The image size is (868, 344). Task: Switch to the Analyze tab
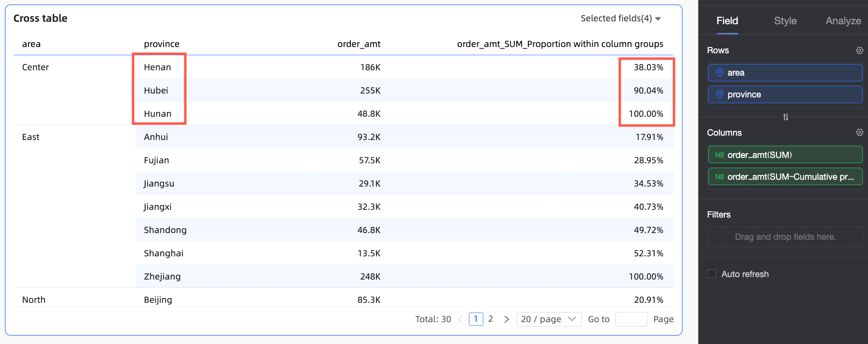[x=843, y=21]
